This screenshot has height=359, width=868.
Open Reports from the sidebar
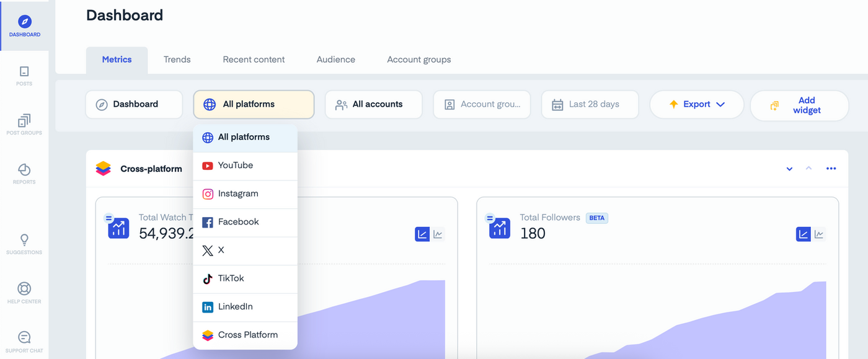[24, 174]
